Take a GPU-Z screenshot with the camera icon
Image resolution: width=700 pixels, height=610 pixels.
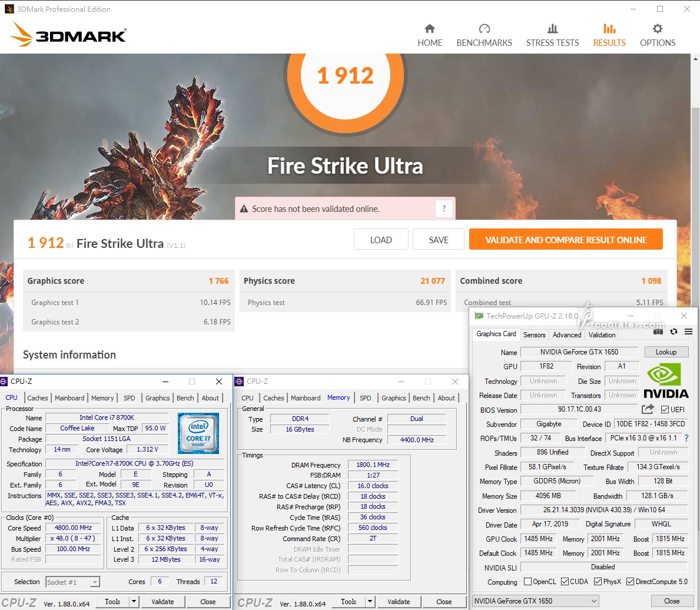(x=658, y=331)
